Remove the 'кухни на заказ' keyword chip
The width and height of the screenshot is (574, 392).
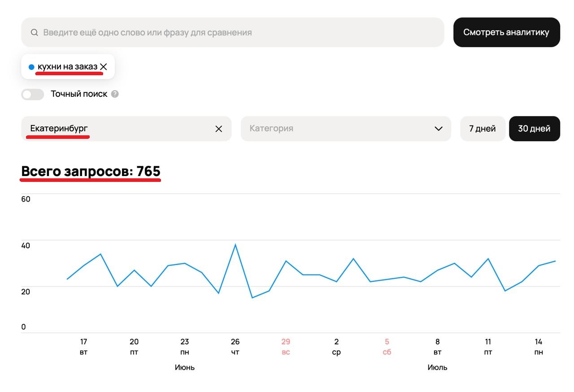104,67
